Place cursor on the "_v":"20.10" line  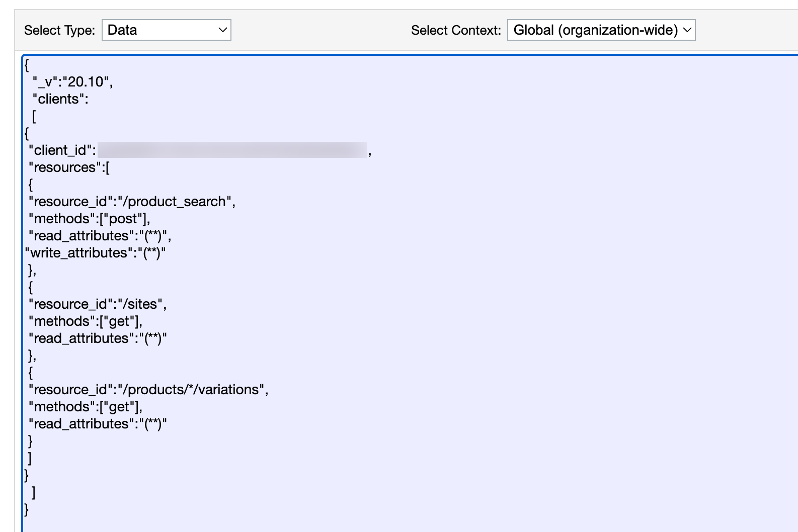pyautogui.click(x=72, y=82)
